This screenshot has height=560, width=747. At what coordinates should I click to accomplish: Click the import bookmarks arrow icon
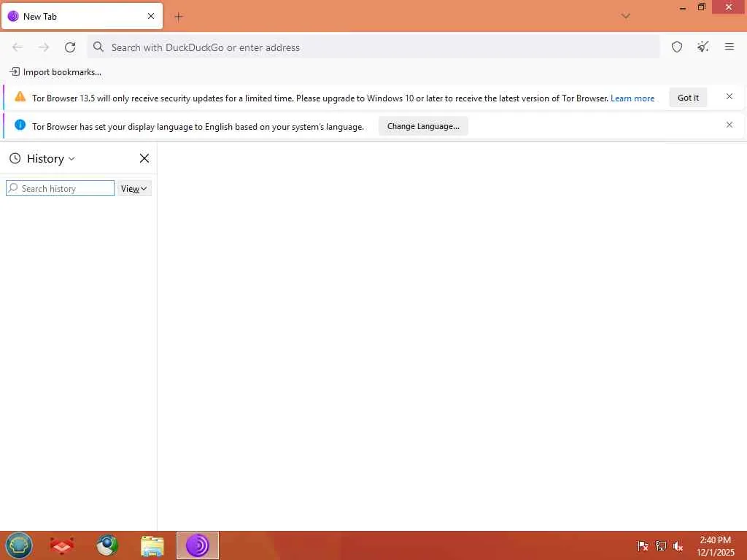(x=15, y=72)
